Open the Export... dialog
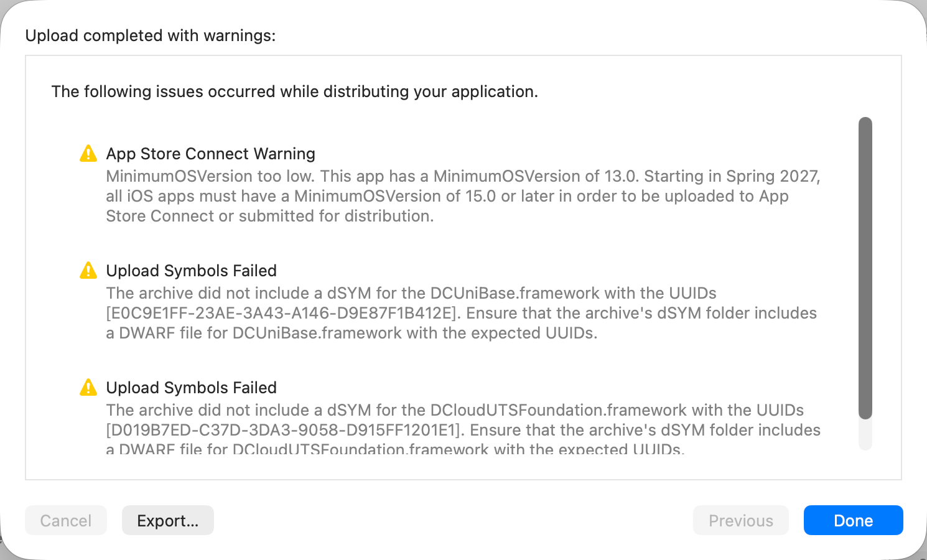927x560 pixels. tap(168, 520)
